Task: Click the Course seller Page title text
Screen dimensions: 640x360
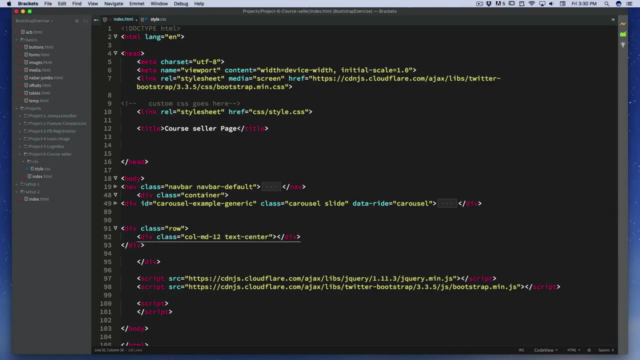Action: point(200,129)
